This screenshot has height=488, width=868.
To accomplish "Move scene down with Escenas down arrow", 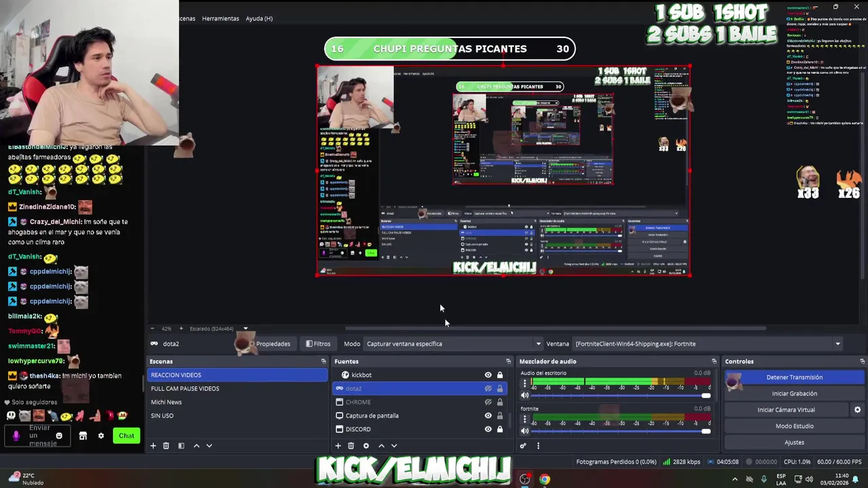I will coord(209,446).
